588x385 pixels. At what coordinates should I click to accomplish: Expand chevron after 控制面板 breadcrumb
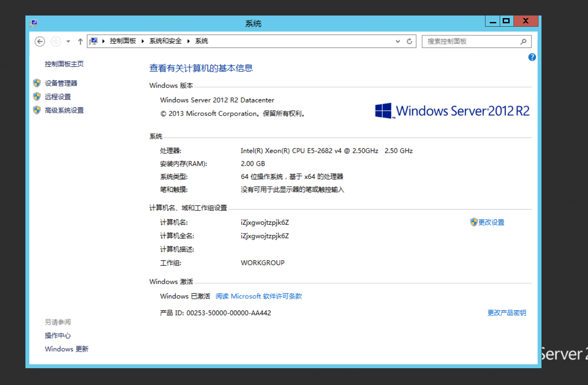tap(143, 41)
